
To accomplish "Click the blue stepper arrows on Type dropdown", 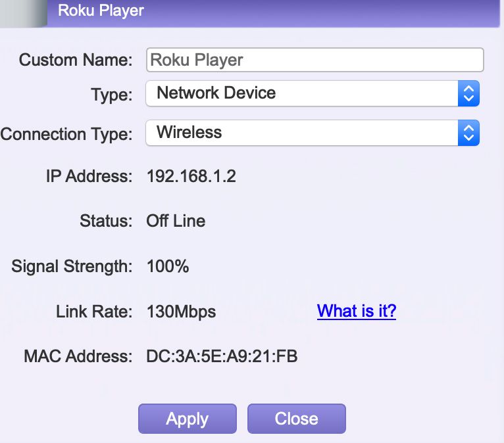I will coord(468,93).
